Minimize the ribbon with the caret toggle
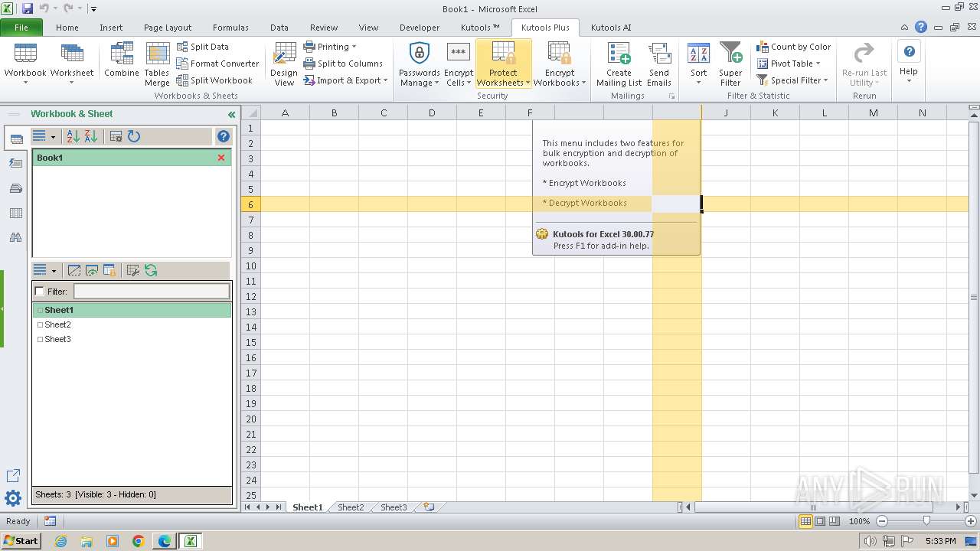The height and width of the screenshot is (551, 980). (905, 27)
